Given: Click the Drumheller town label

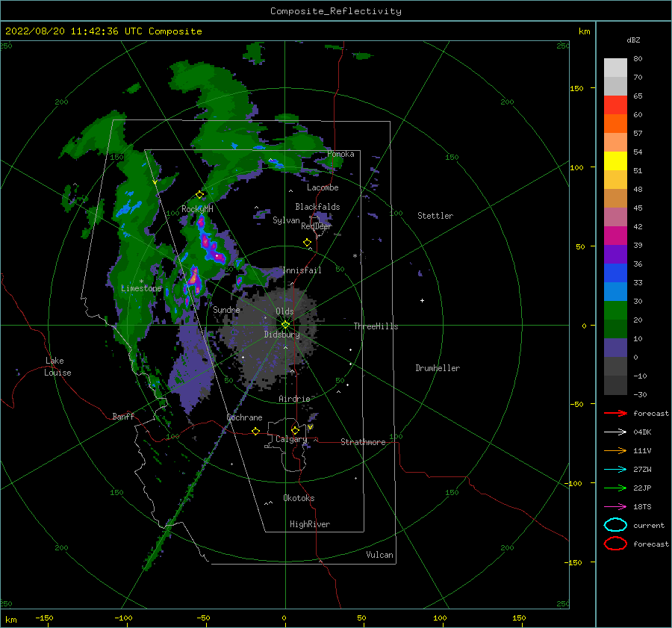Looking at the screenshot, I should pos(438,368).
